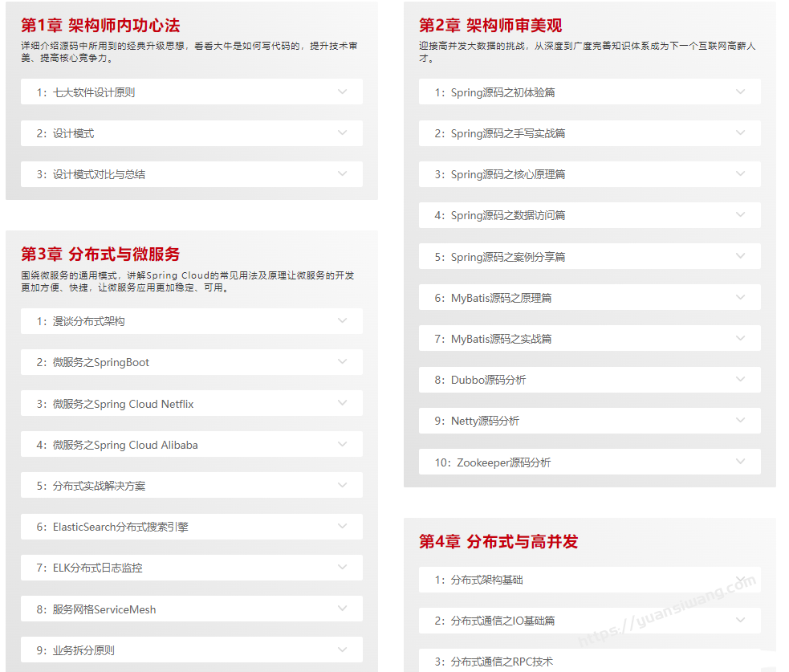This screenshot has width=789, height=672.
Task: Click the text 8: 服务网格ServiceMesh
Action: (96, 609)
